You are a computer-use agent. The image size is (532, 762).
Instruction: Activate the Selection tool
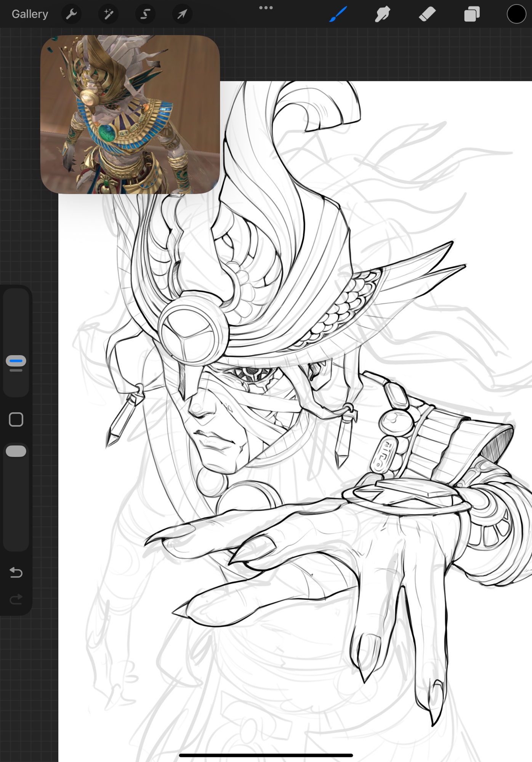[x=145, y=14]
